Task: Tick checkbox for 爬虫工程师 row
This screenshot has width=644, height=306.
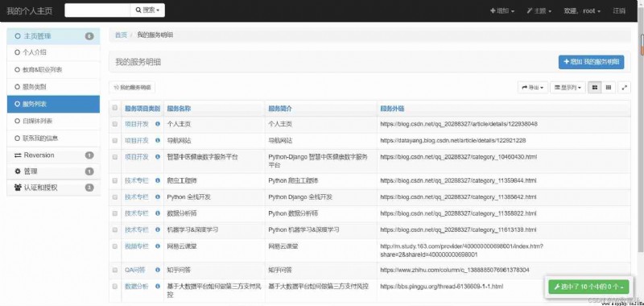Action: [115, 180]
